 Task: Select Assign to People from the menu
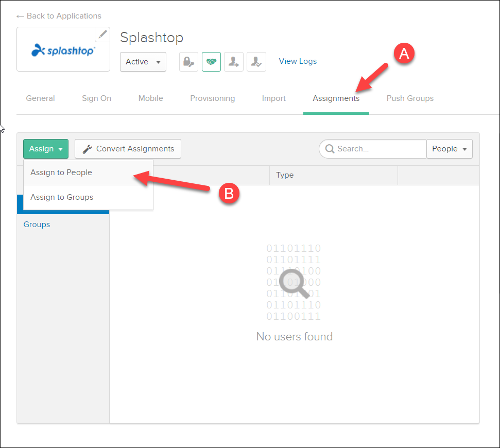pyautogui.click(x=61, y=173)
